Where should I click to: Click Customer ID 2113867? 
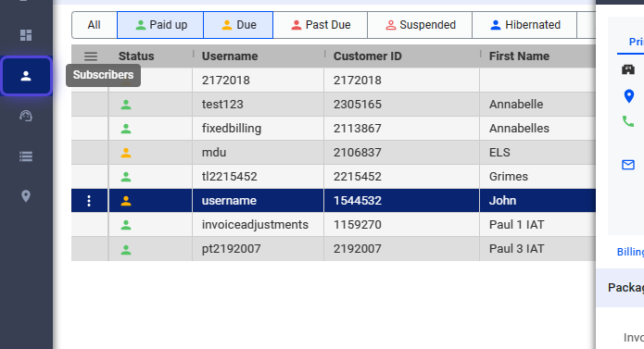pyautogui.click(x=358, y=129)
